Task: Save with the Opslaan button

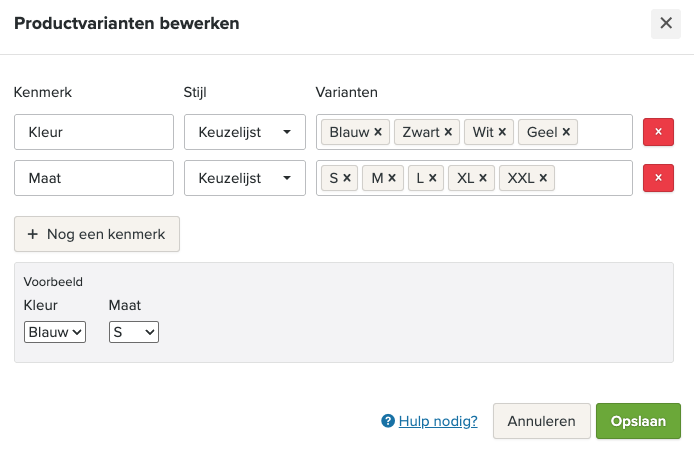Action: pyautogui.click(x=638, y=421)
